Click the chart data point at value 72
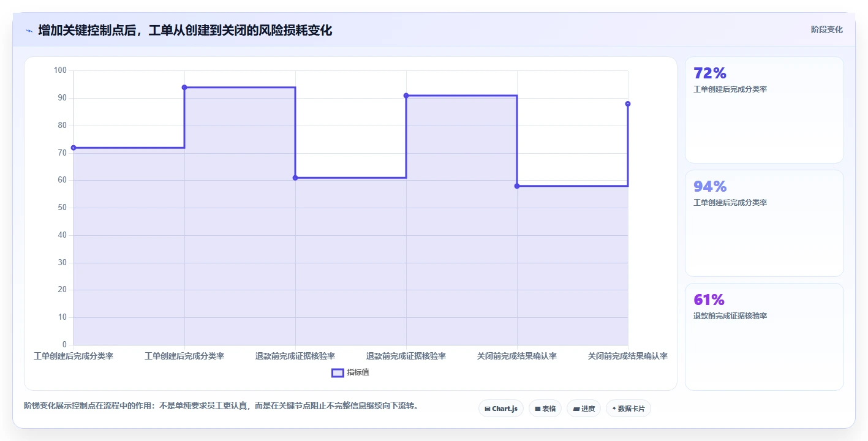The width and height of the screenshot is (868, 441). coord(74,148)
